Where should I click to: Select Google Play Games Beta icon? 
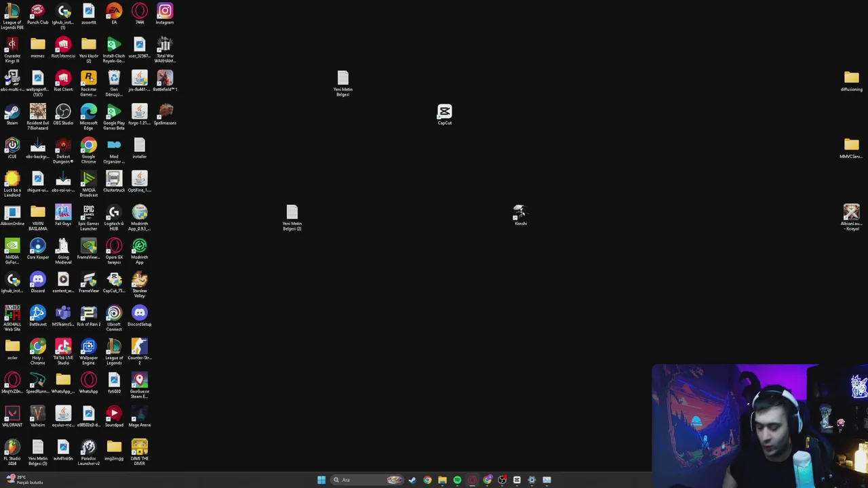pos(114,117)
